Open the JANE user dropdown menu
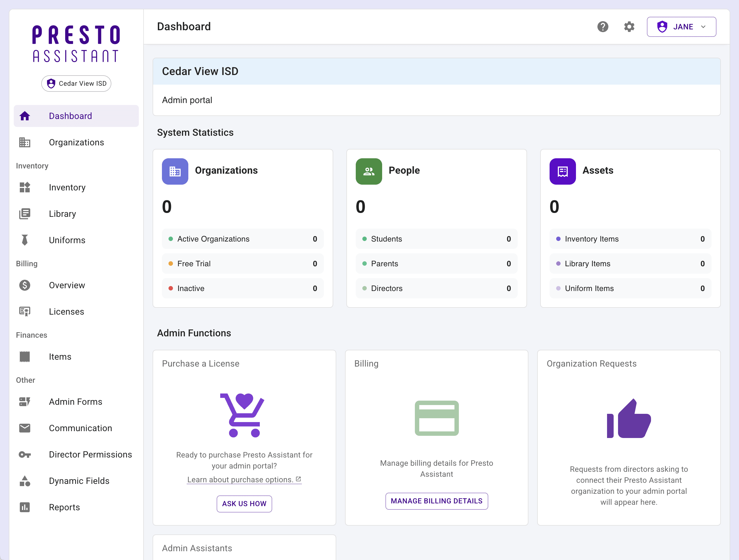Screen dimensions: 739x560 coord(681,27)
